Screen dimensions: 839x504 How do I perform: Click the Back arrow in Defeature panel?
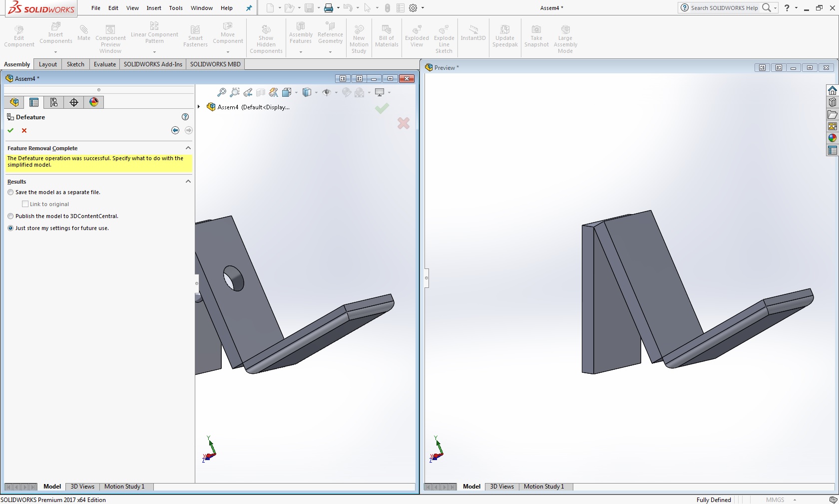point(175,130)
